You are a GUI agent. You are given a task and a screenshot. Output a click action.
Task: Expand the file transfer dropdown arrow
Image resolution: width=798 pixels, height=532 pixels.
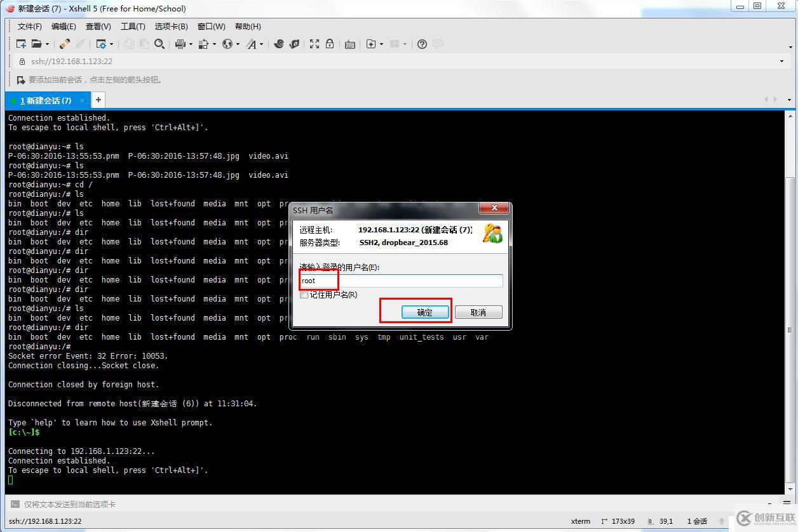coord(214,44)
